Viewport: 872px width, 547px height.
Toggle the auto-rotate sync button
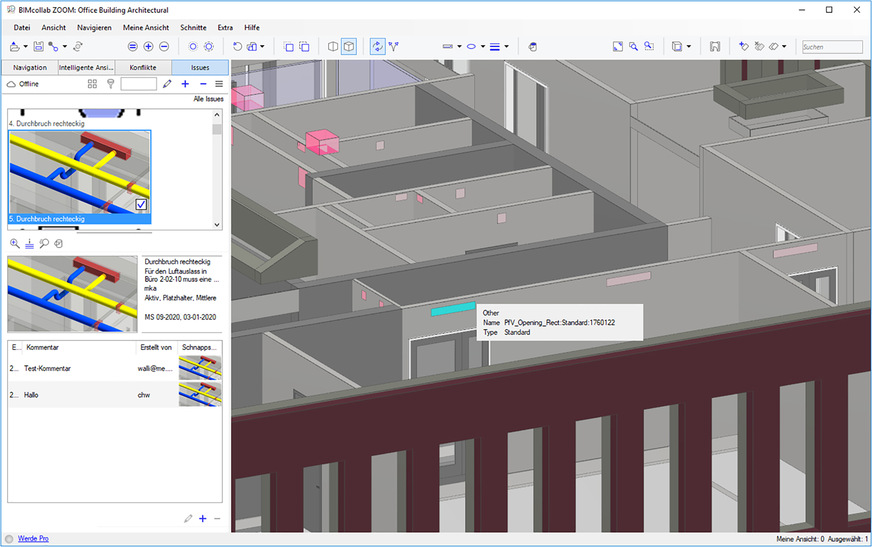(377, 47)
